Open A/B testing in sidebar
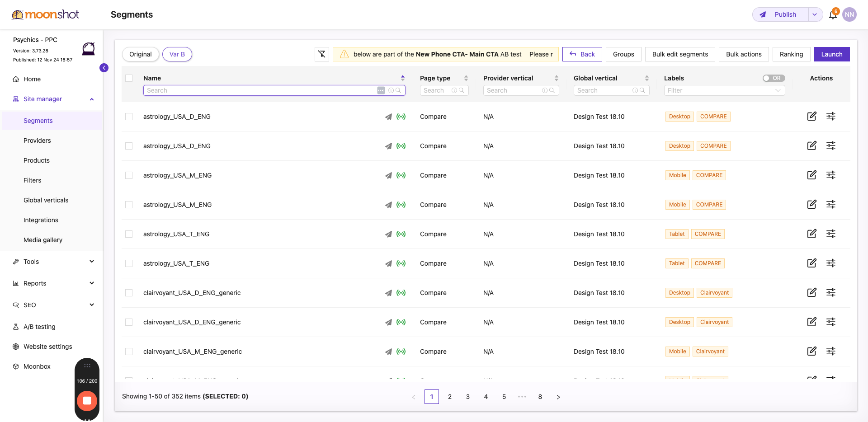The image size is (868, 422). tap(39, 327)
